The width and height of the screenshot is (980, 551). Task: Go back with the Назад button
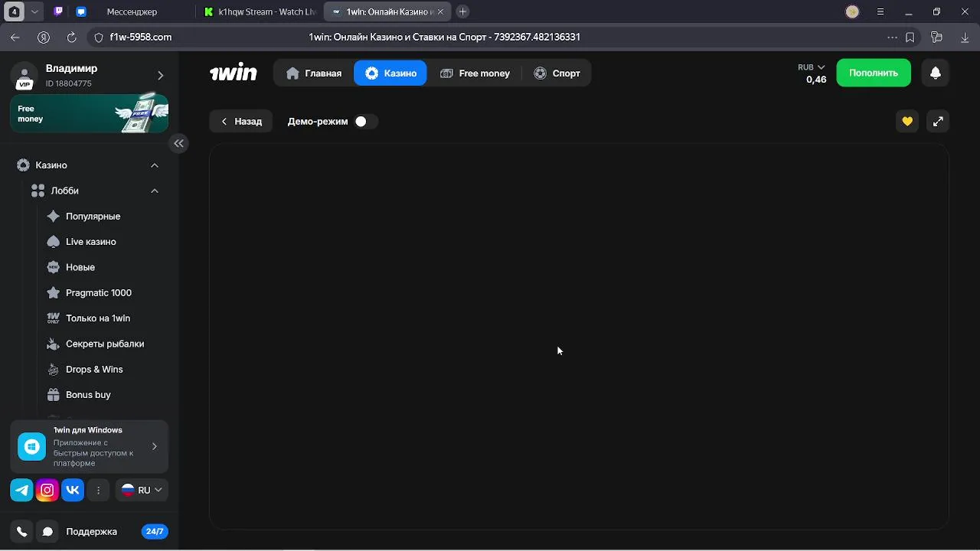(x=241, y=121)
